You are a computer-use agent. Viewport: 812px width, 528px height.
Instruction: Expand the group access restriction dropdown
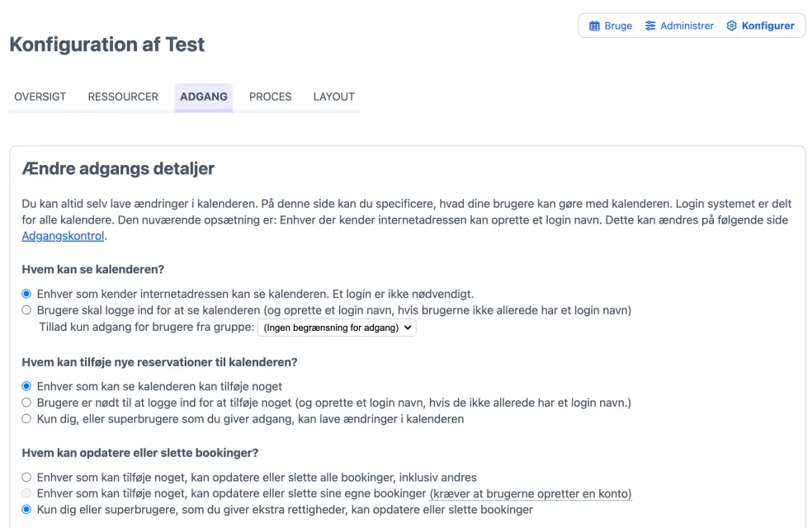coord(337,328)
